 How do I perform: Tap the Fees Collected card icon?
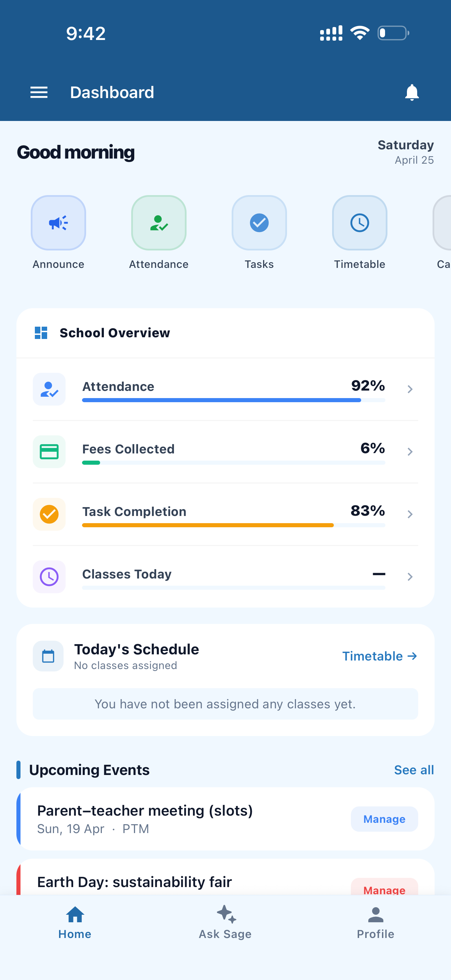click(49, 452)
